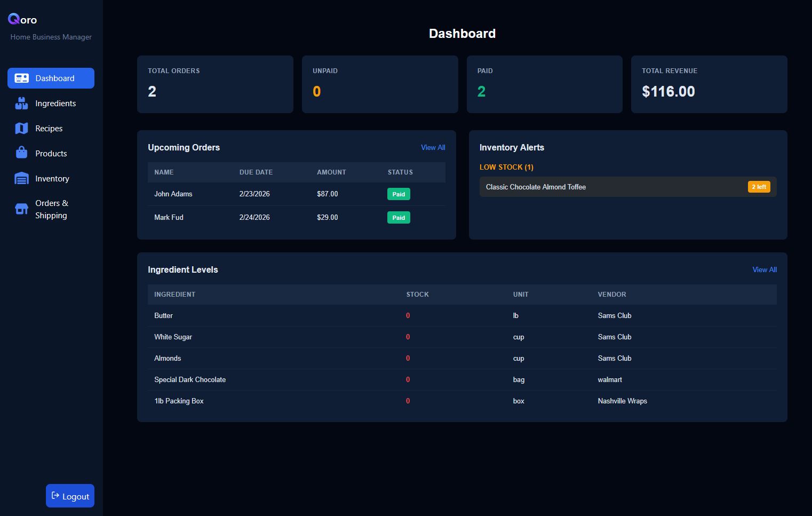Click the Qoro logo icon

[14, 19]
